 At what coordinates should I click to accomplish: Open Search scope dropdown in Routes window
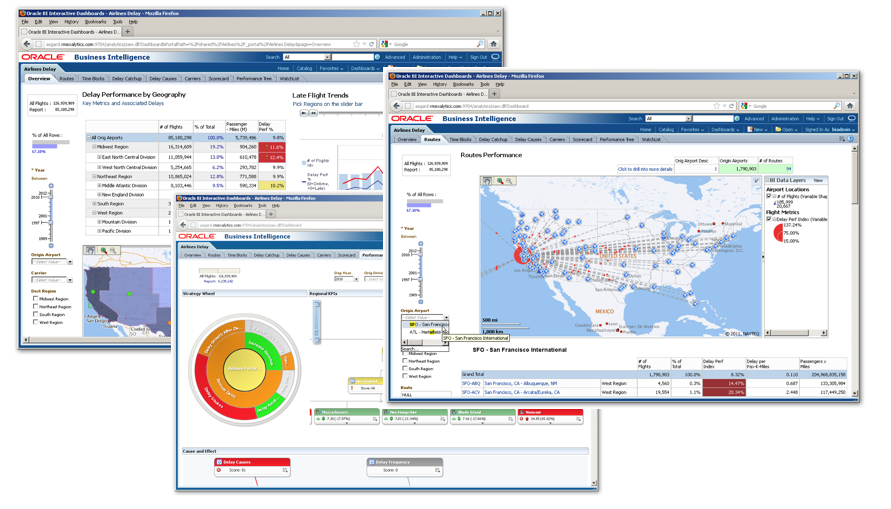pos(688,119)
